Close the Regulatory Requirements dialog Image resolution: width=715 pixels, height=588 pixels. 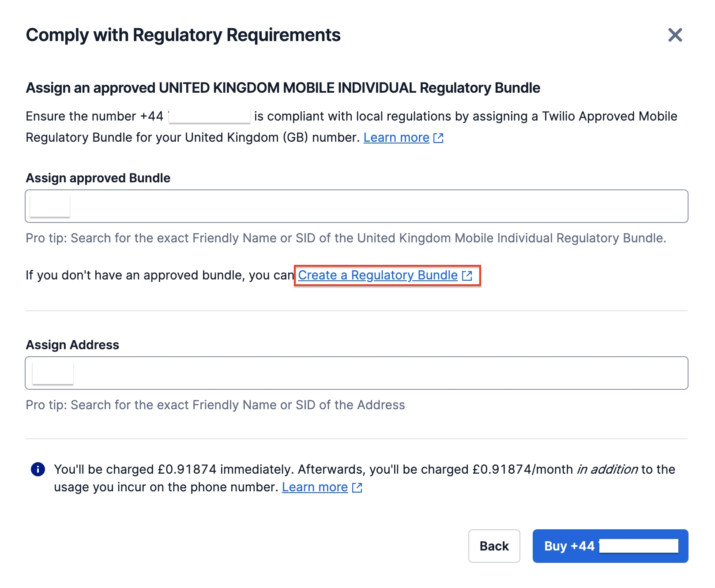tap(675, 35)
